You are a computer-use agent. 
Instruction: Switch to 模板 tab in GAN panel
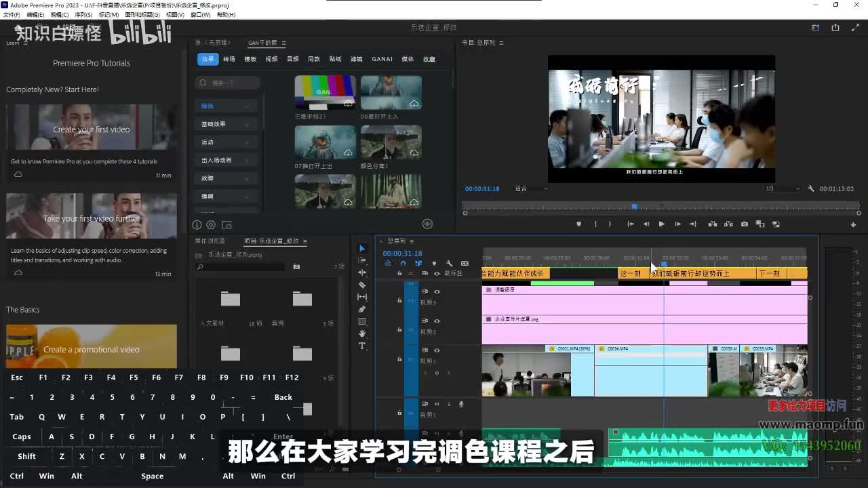250,59
